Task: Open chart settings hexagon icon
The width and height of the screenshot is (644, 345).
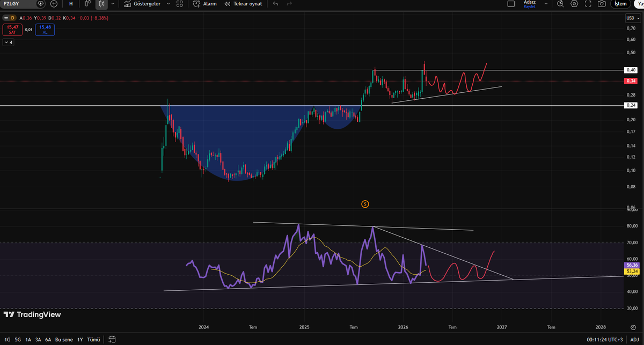Action: click(x=574, y=4)
